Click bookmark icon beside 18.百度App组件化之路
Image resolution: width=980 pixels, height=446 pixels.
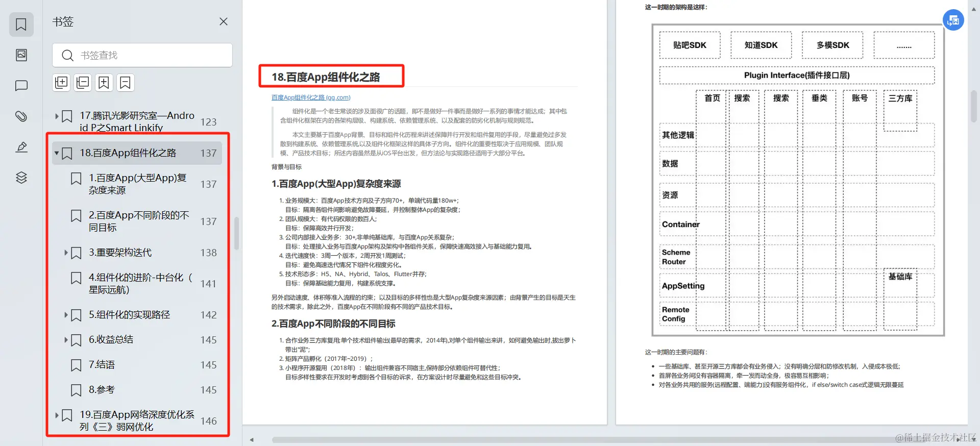pos(67,154)
